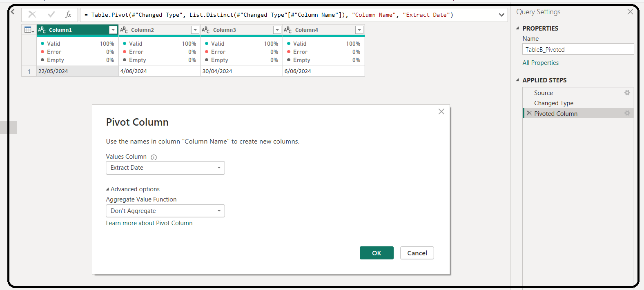The image size is (644, 290).
Task: Expand the formula bar chevron
Action: click(x=501, y=15)
